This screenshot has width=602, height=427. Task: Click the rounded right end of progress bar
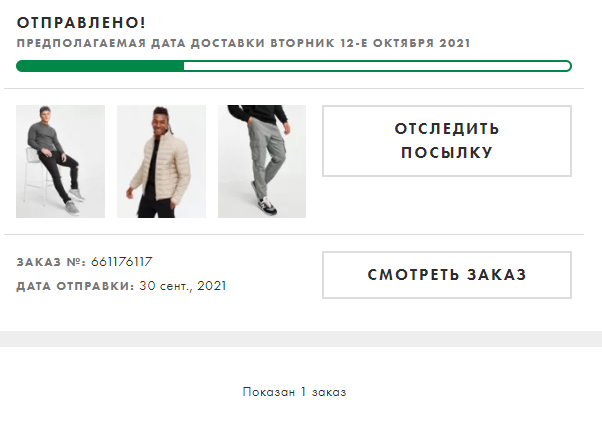tap(567, 66)
